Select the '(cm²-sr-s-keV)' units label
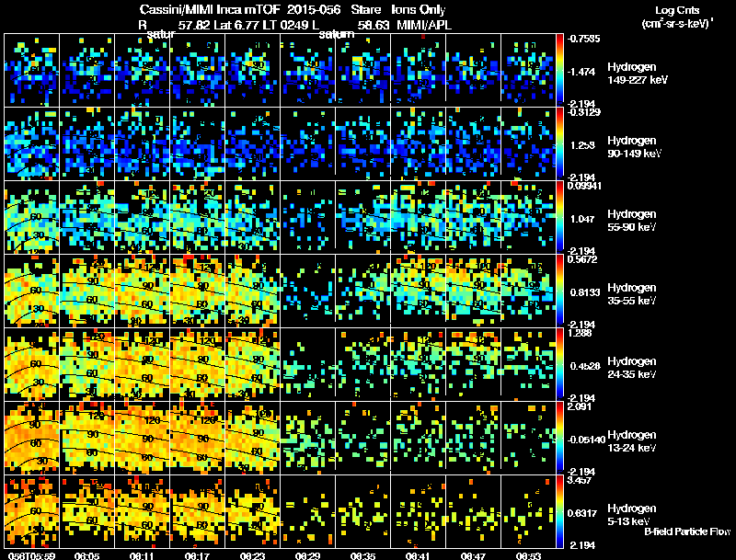The width and height of the screenshot is (736, 560). click(677, 24)
